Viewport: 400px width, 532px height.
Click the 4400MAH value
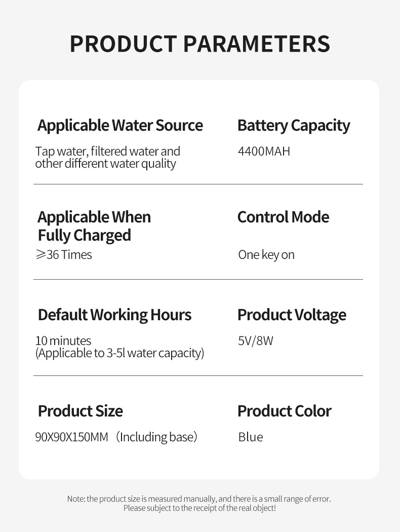(264, 151)
